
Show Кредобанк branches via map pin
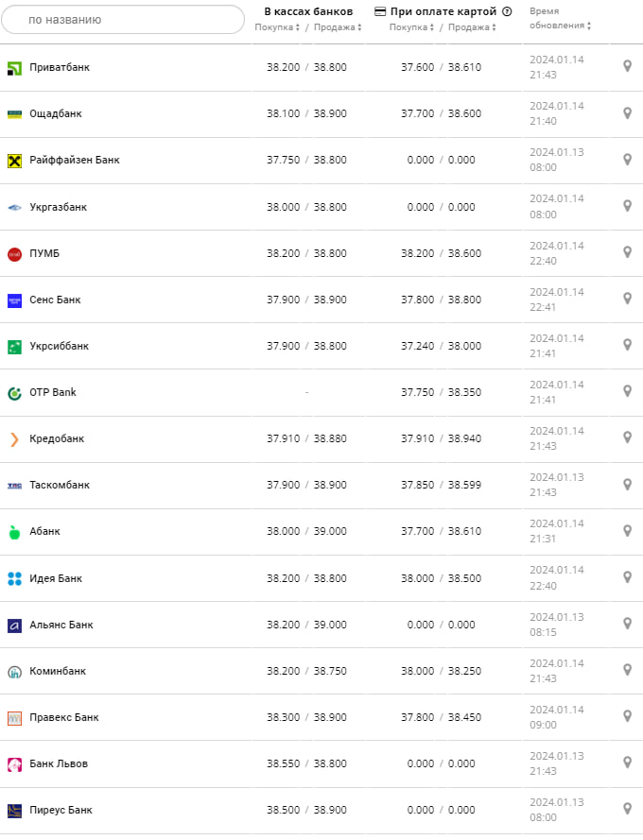coord(627,437)
